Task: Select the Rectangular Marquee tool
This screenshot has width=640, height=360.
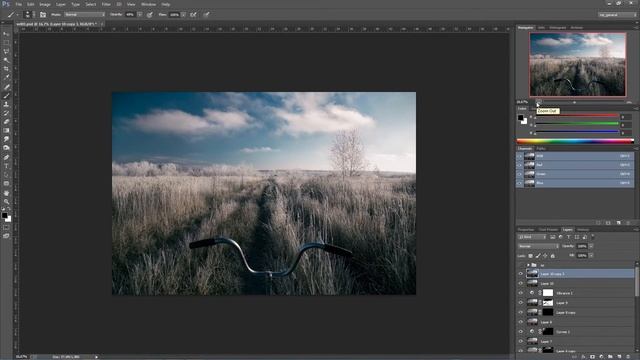Action: pos(6,43)
